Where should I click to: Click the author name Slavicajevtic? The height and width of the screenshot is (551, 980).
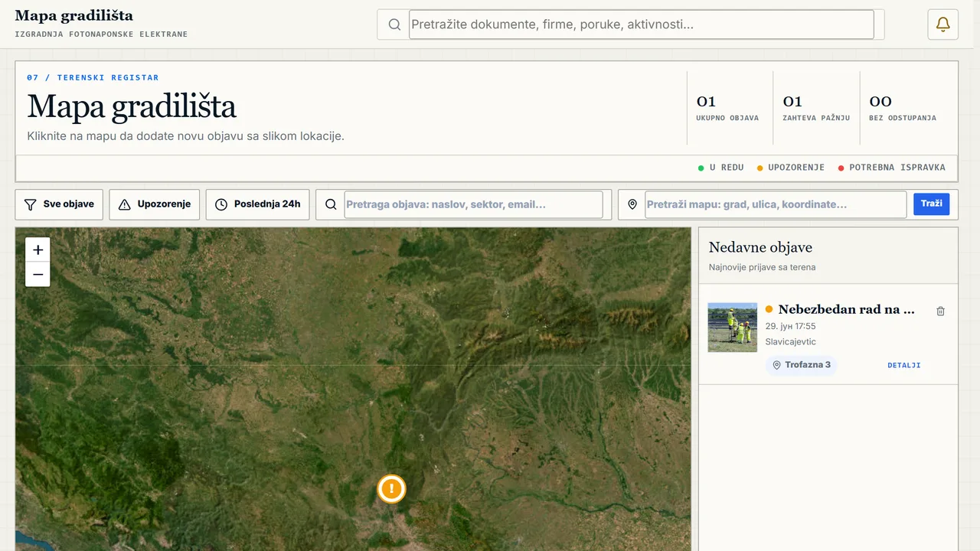pyautogui.click(x=791, y=341)
